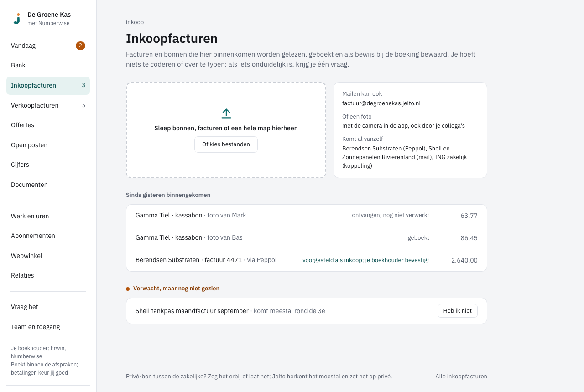Open Gamma Tiel kassabon photo from Bas
This screenshot has height=392, width=584.
coord(307,238)
